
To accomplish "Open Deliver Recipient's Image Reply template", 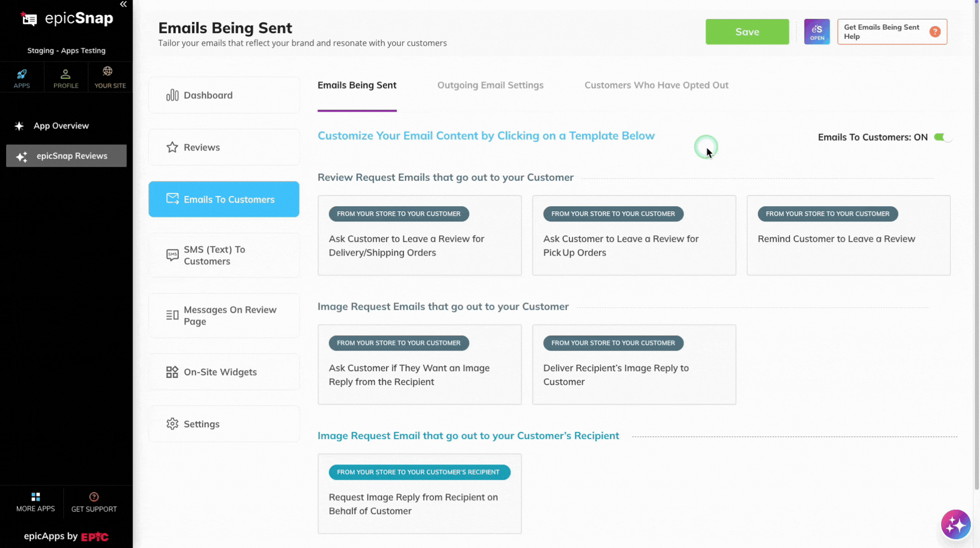I will click(634, 365).
